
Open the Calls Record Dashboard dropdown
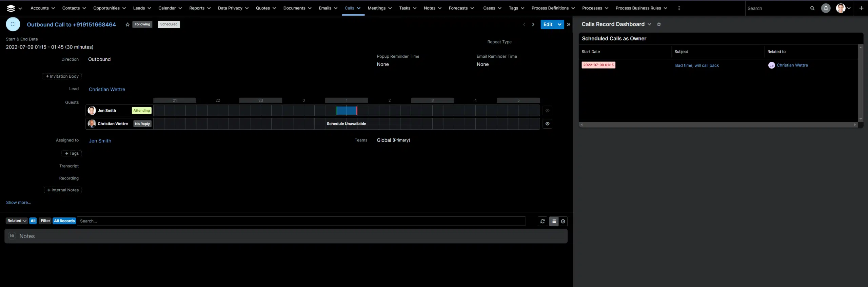click(649, 24)
